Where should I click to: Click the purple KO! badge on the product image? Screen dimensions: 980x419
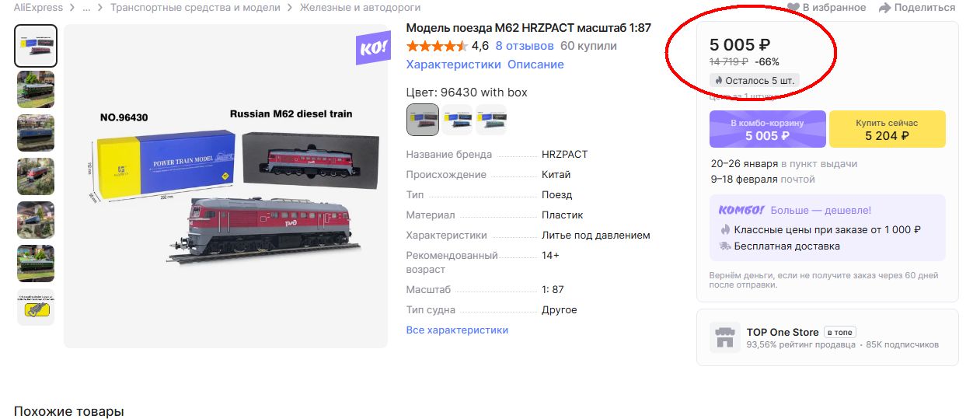pos(373,48)
